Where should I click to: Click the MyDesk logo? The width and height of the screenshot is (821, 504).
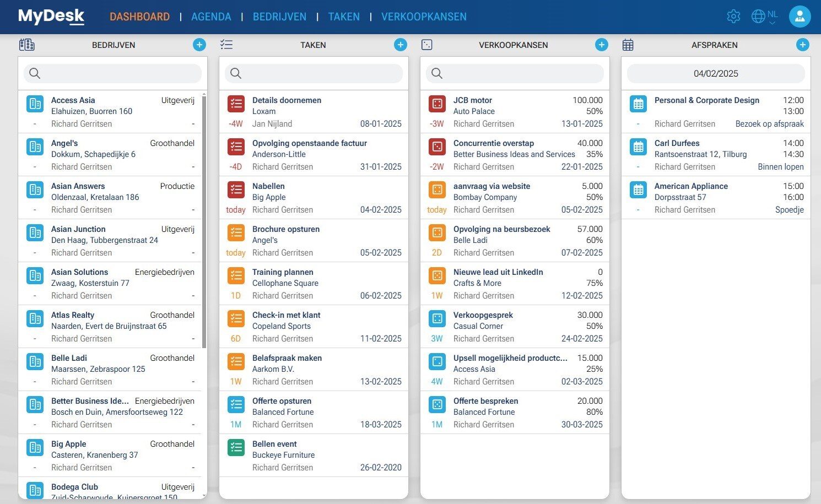point(51,17)
